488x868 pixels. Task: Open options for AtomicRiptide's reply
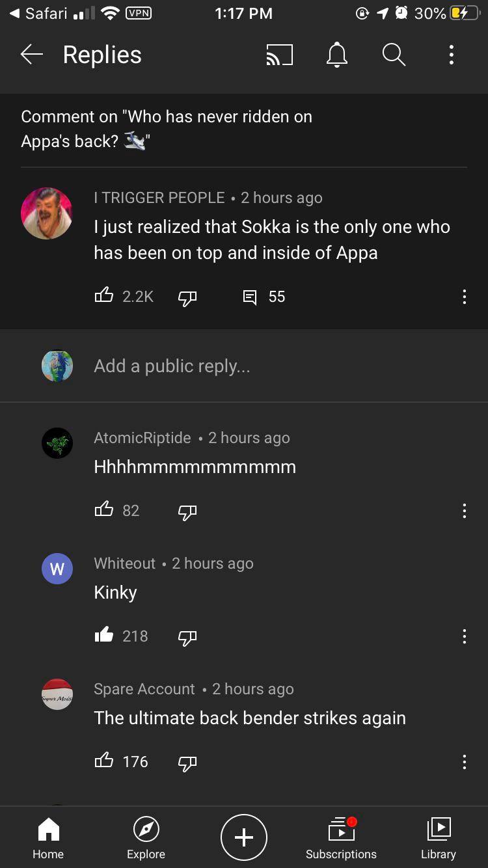(x=465, y=511)
